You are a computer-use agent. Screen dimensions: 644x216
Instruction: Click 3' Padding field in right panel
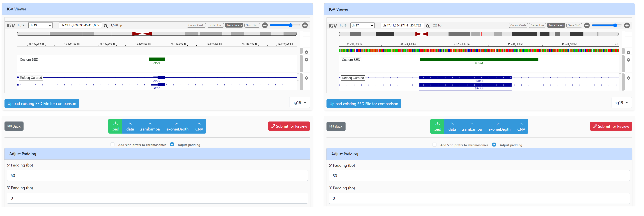479,199
